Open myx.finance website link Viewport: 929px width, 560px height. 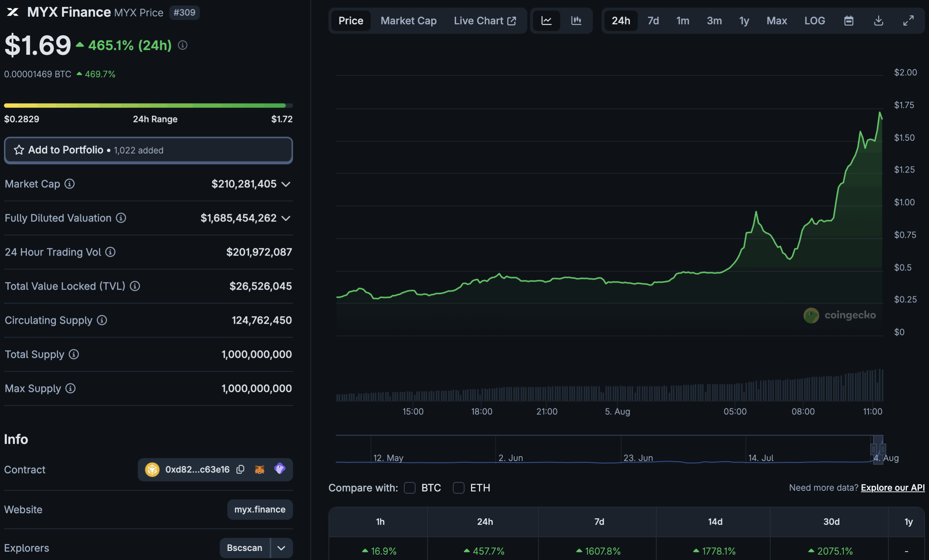[260, 509]
